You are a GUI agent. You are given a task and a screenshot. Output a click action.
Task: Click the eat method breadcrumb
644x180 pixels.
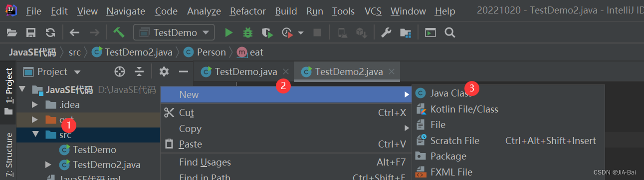coord(250,52)
